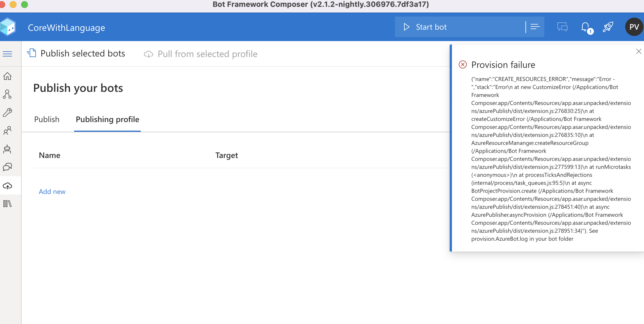The width and height of the screenshot is (644, 324).
Task: Click Publish selected bots in toolbar
Action: (x=76, y=53)
